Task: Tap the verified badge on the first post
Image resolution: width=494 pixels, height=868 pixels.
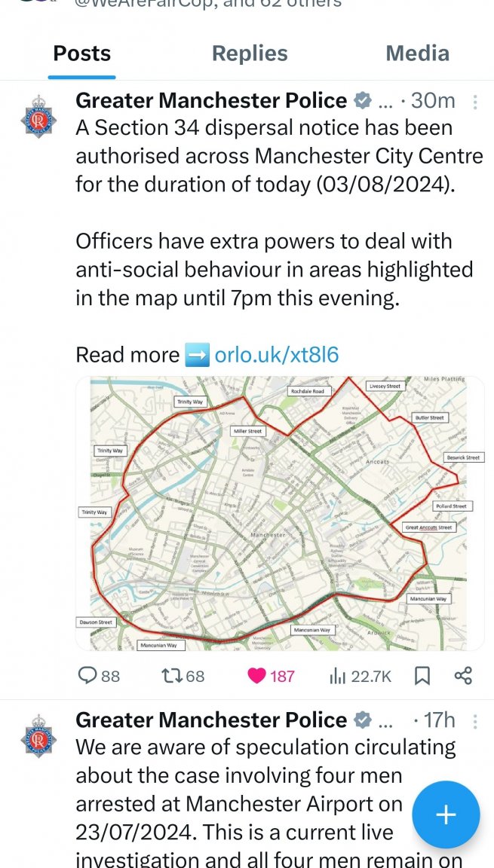Action: coord(362,101)
